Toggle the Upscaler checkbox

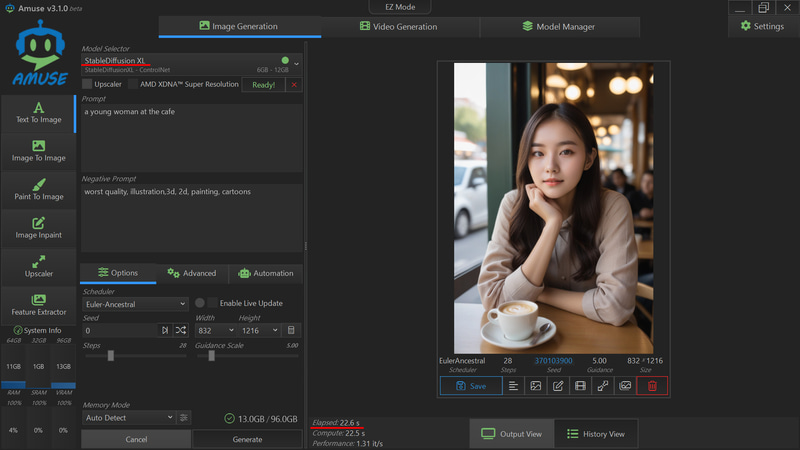click(x=88, y=84)
